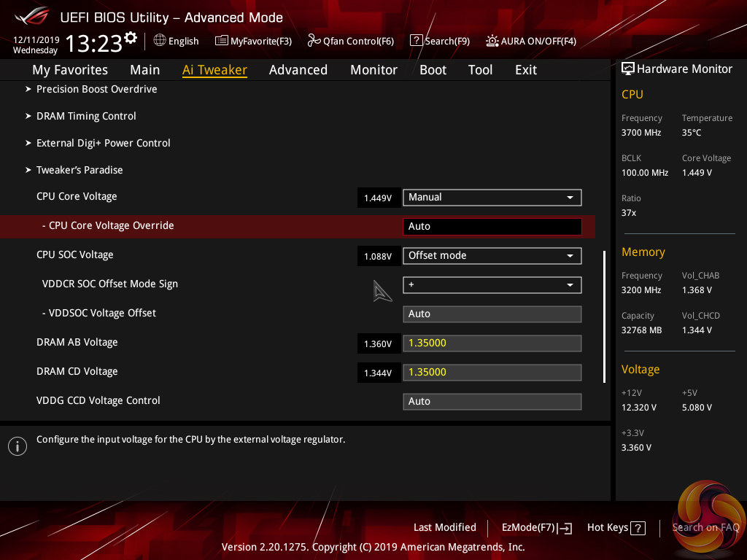Open Qfan Control fan icon
The height and width of the screenshot is (560, 747).
tap(314, 41)
